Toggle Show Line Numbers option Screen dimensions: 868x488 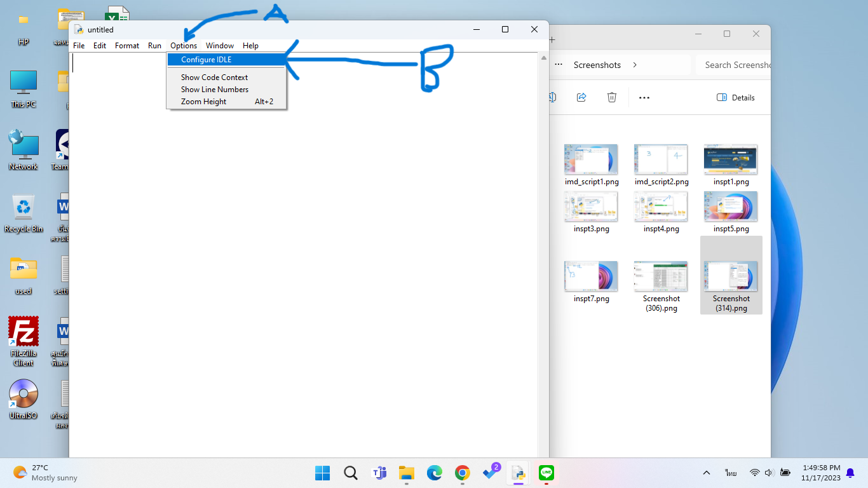[214, 90]
